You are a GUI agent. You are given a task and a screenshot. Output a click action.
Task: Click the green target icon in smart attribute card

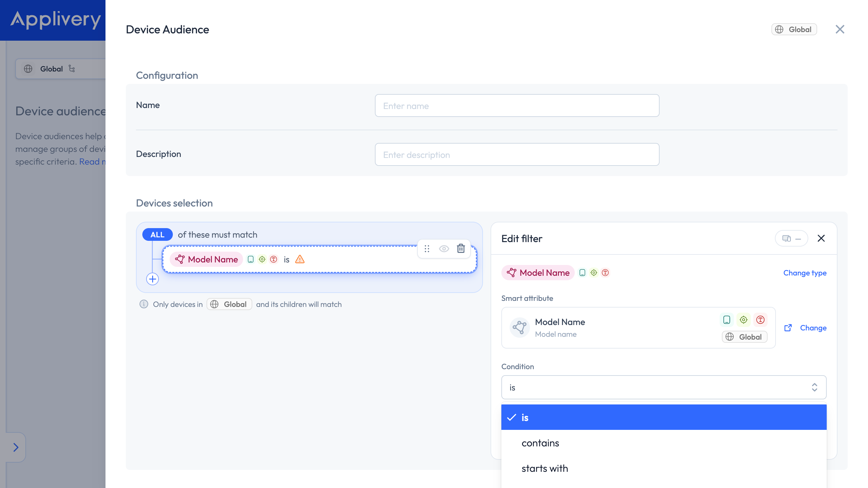point(743,320)
